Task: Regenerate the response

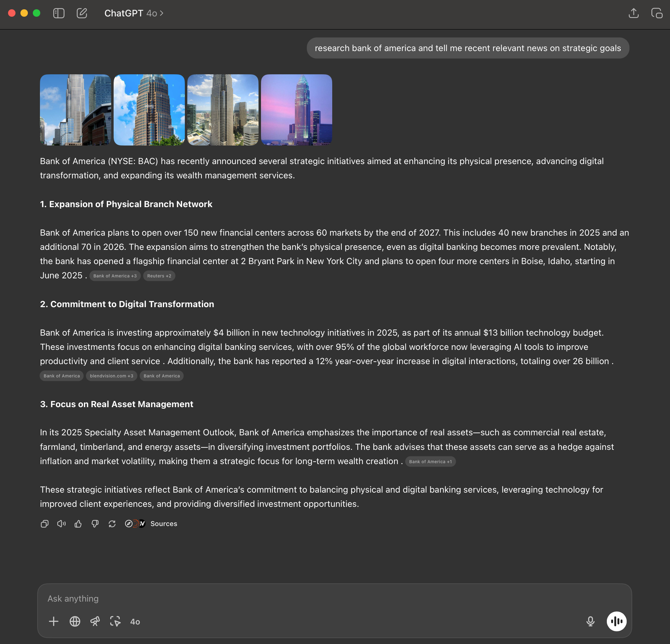Action: click(x=112, y=524)
